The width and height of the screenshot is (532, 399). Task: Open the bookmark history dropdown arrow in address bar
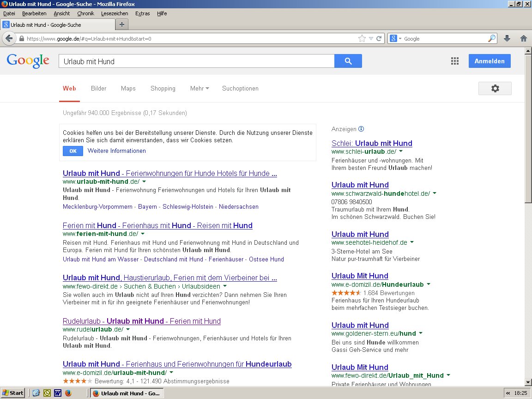click(x=371, y=38)
